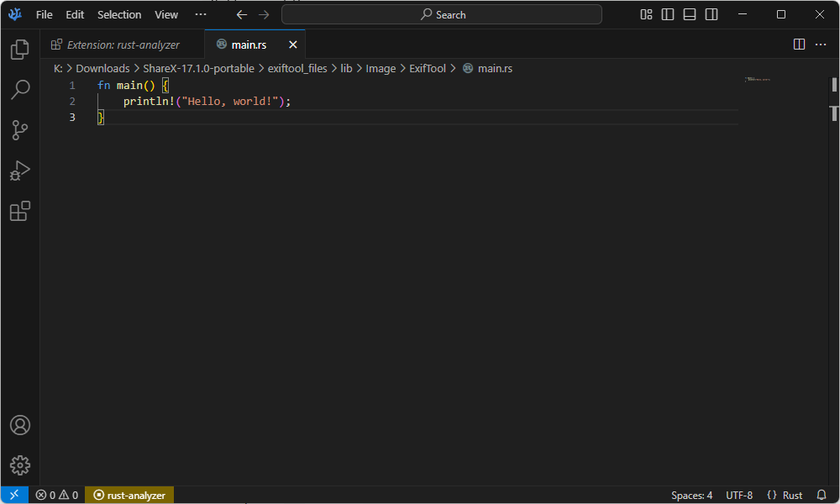
Task: Open the Run and Debug view
Action: point(20,171)
